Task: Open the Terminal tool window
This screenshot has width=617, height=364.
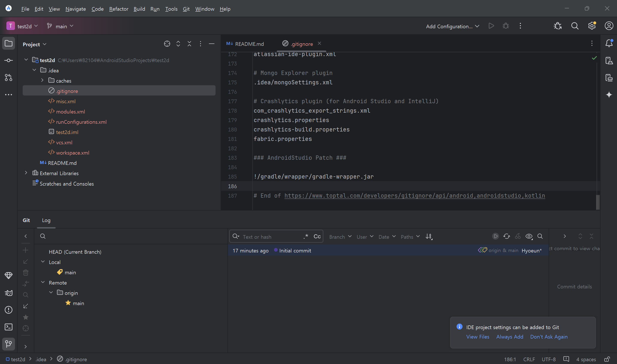Action: (x=8, y=327)
